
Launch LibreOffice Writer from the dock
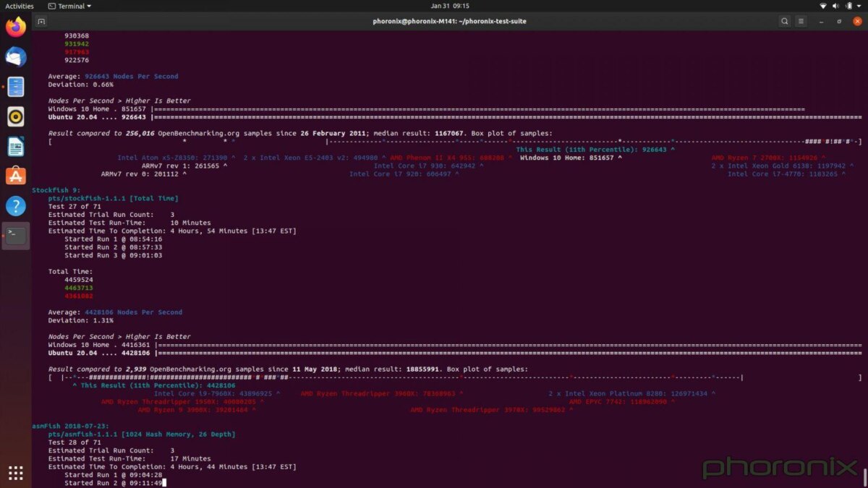tap(15, 147)
